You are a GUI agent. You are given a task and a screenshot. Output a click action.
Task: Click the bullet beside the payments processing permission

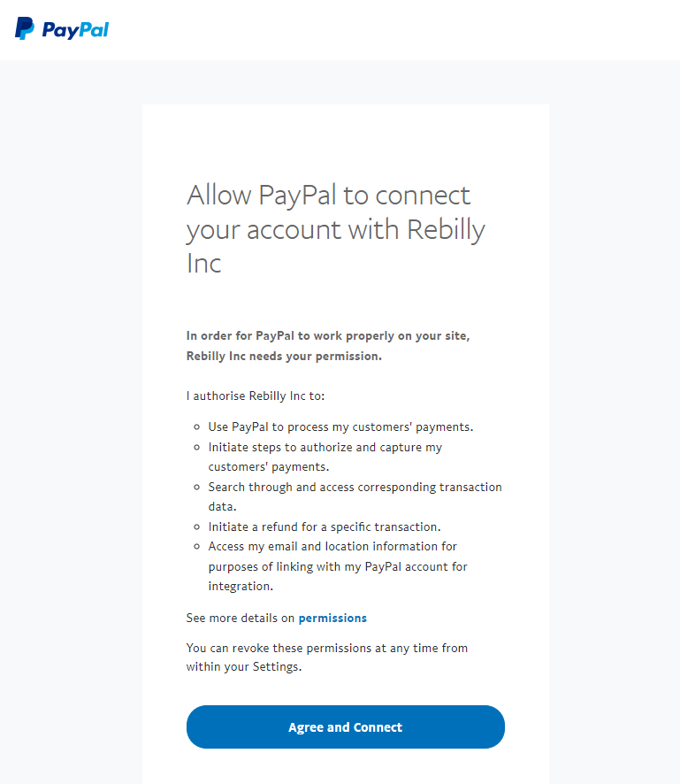coord(195,427)
